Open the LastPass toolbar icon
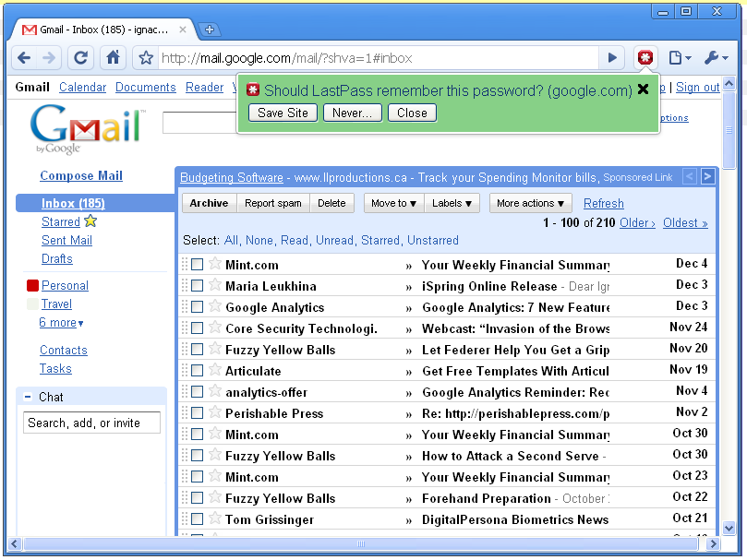Screen dimensions: 747x560 pos(645,58)
